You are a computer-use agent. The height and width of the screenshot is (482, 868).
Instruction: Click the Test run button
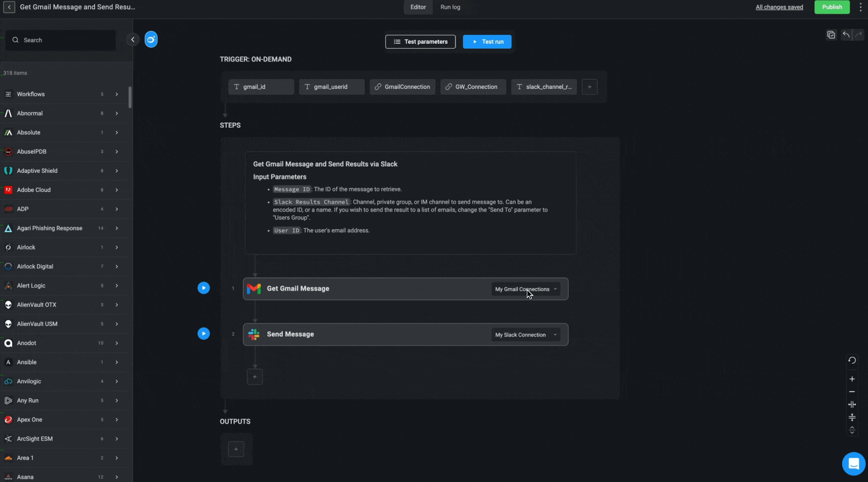click(487, 42)
